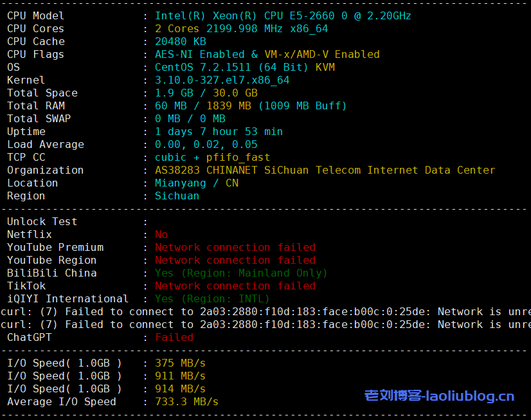Select the Total SWAP value 0 MB / 0 MB
The width and height of the screenshot is (531, 420).
[190, 119]
